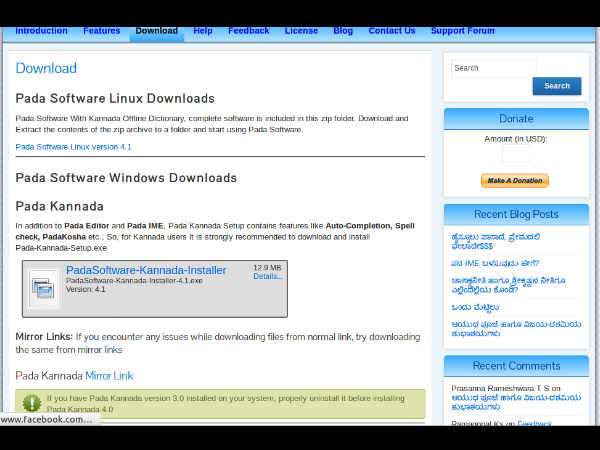Open the Help menu item
Viewport: 600px width, 450px height.
tap(203, 31)
